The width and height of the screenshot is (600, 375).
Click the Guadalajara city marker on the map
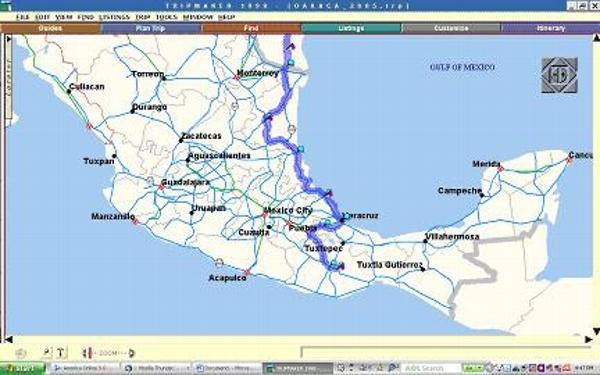(x=162, y=187)
